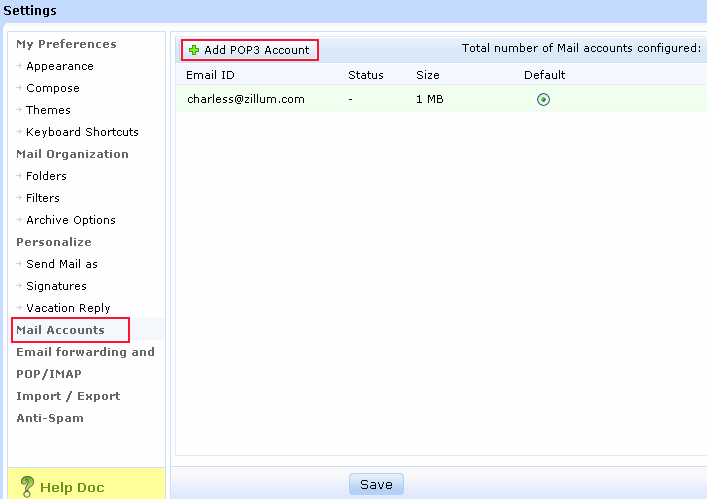
Task: Open Vacation Reply settings
Action: point(68,308)
